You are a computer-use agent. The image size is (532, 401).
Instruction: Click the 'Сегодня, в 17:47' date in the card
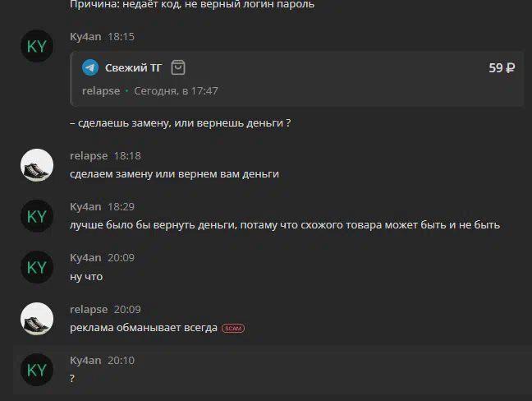point(176,91)
